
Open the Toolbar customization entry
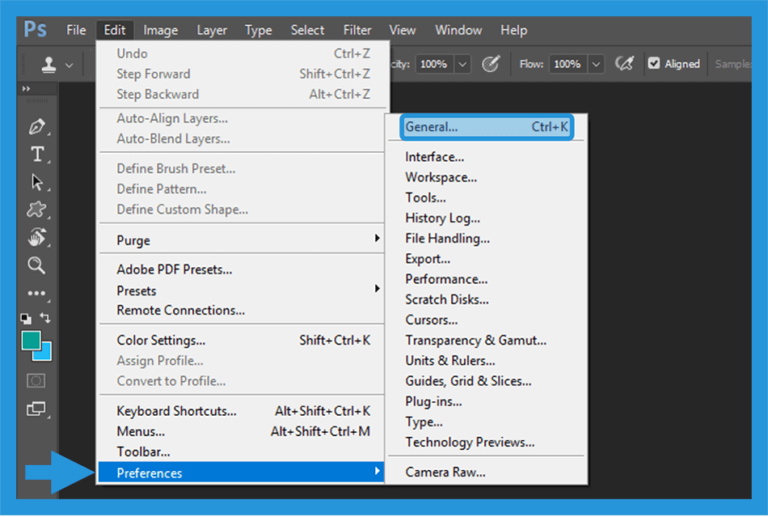[x=241, y=452]
